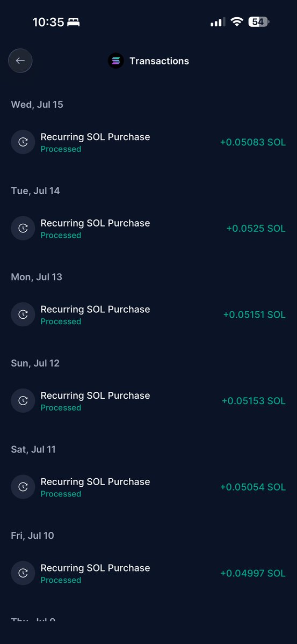Tap the Wi-Fi icon in status bar
This screenshot has height=644, width=297.
tap(236, 22)
